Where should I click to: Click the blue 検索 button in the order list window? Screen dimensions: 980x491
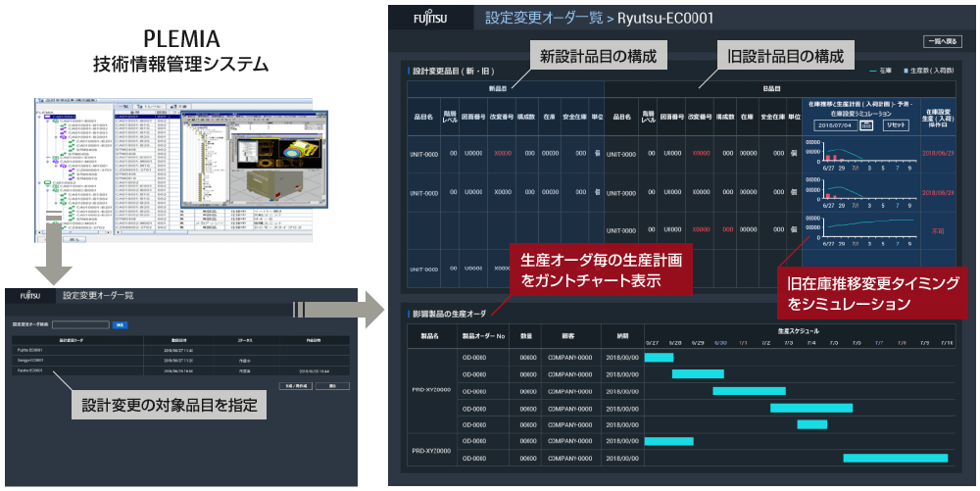[120, 324]
